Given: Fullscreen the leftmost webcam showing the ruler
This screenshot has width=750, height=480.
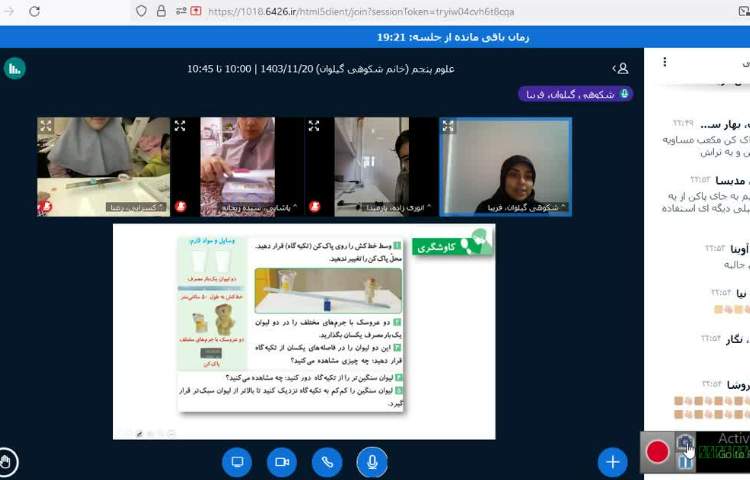Looking at the screenshot, I should tap(46, 126).
